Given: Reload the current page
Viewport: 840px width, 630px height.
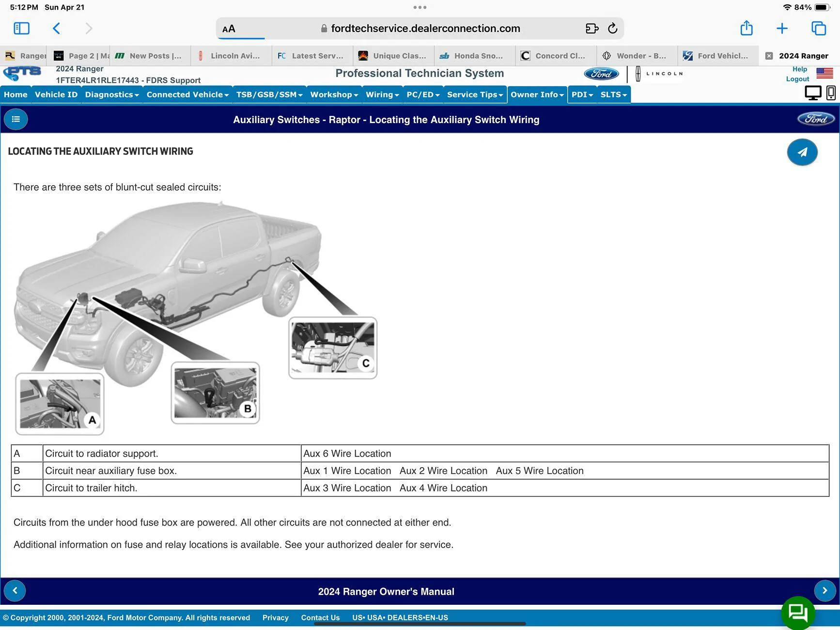Looking at the screenshot, I should click(613, 29).
